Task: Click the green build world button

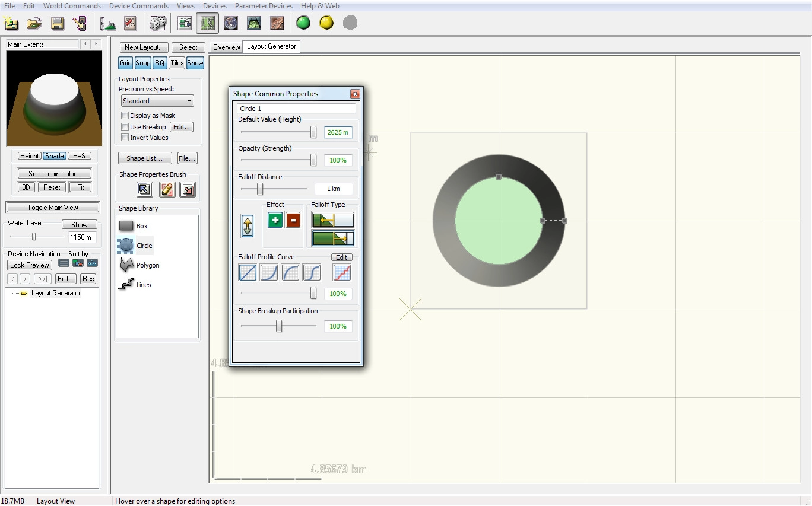Action: (303, 23)
